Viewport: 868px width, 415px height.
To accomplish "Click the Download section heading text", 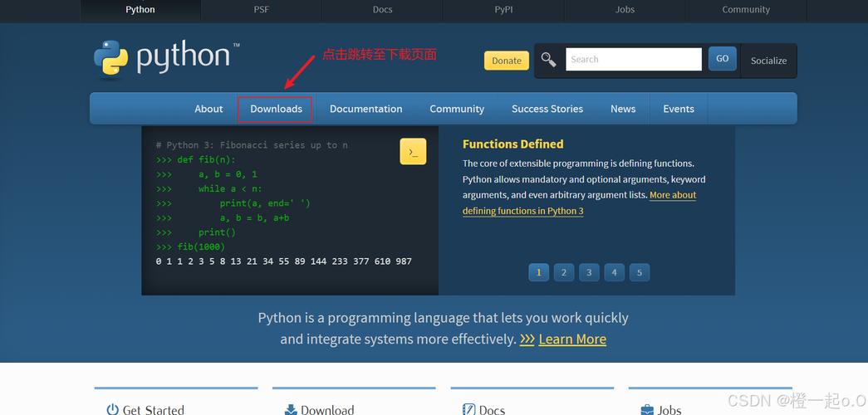I will point(327,410).
